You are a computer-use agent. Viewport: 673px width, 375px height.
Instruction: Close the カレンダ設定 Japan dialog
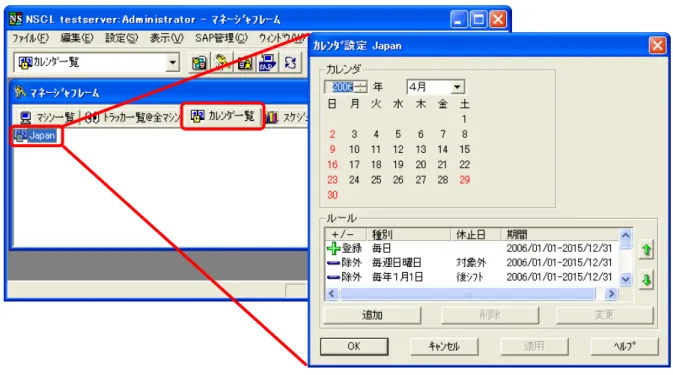point(657,45)
